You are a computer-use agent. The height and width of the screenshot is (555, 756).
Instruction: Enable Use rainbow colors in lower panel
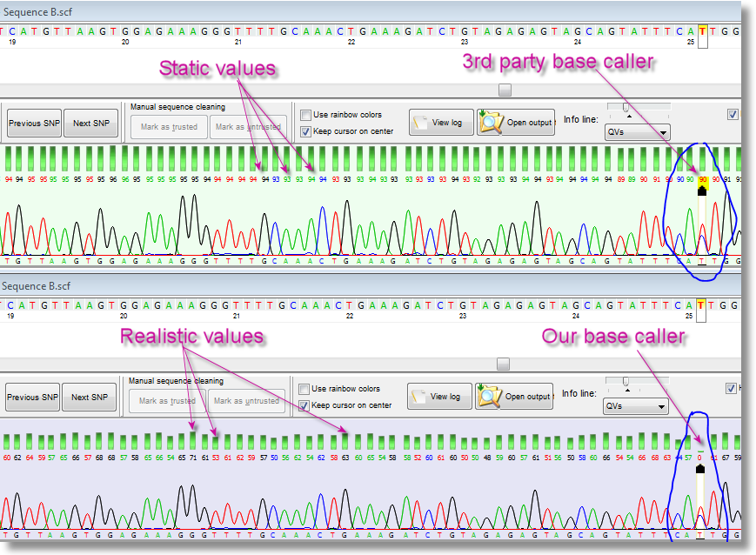click(x=304, y=389)
